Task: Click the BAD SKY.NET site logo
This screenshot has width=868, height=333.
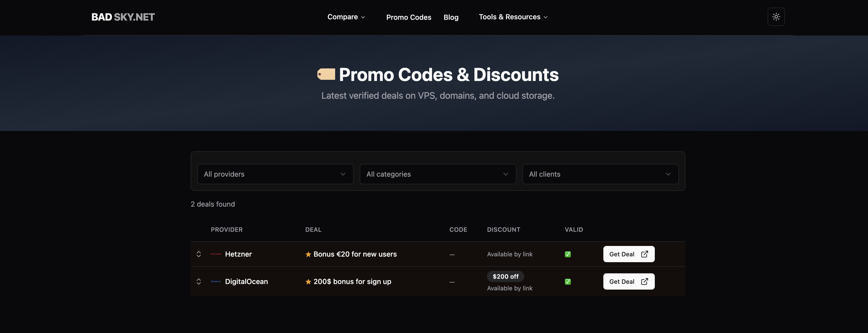Action: [123, 17]
